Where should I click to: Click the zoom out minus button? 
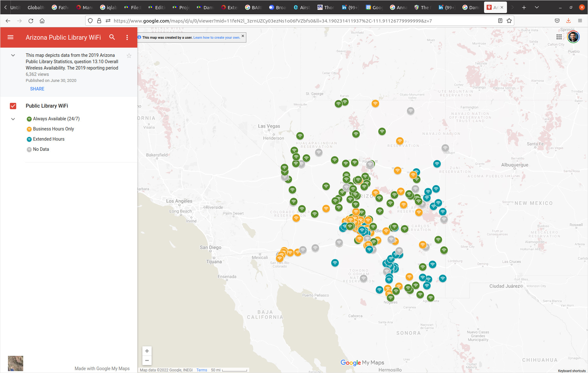tap(147, 360)
